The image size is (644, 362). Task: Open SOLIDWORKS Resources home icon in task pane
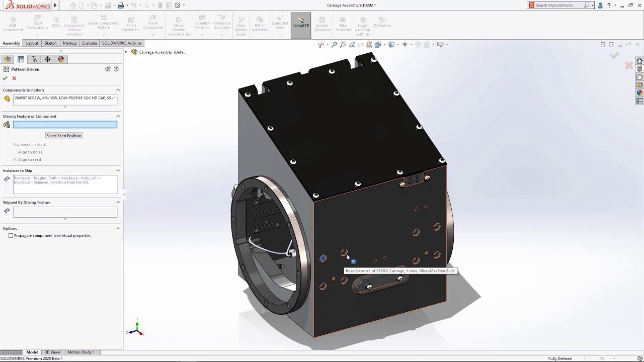click(x=639, y=61)
